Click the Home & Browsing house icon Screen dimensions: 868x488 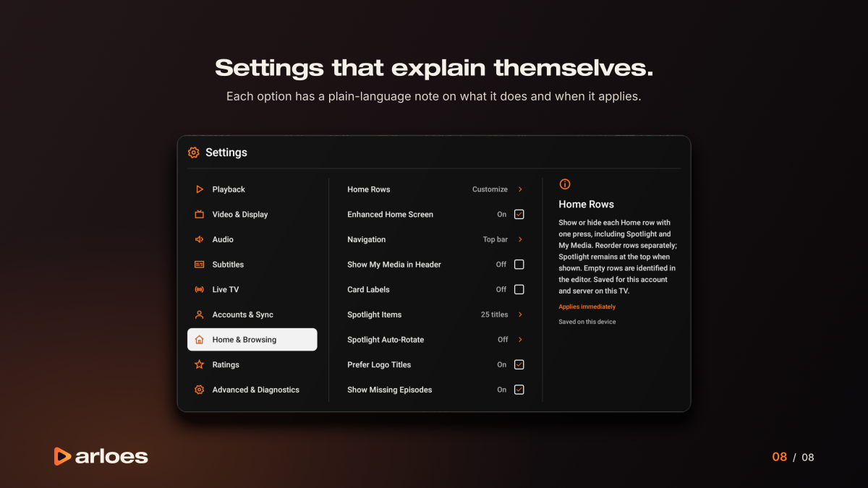point(200,340)
